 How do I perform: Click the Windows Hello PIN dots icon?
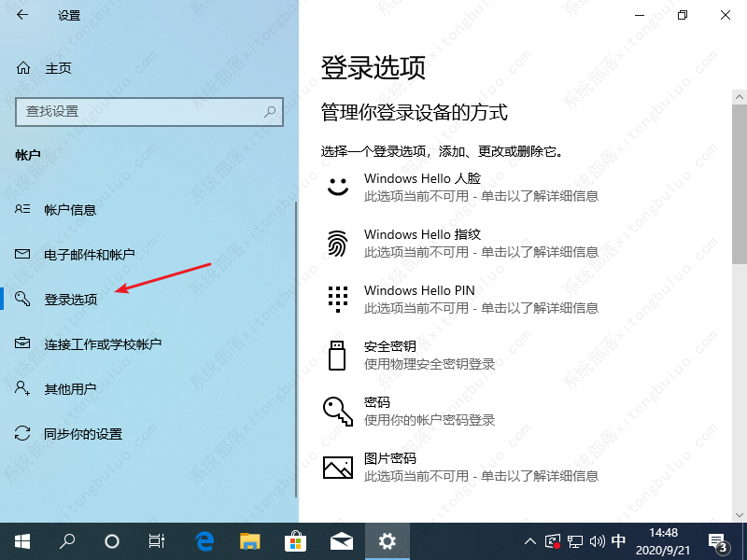coord(337,298)
